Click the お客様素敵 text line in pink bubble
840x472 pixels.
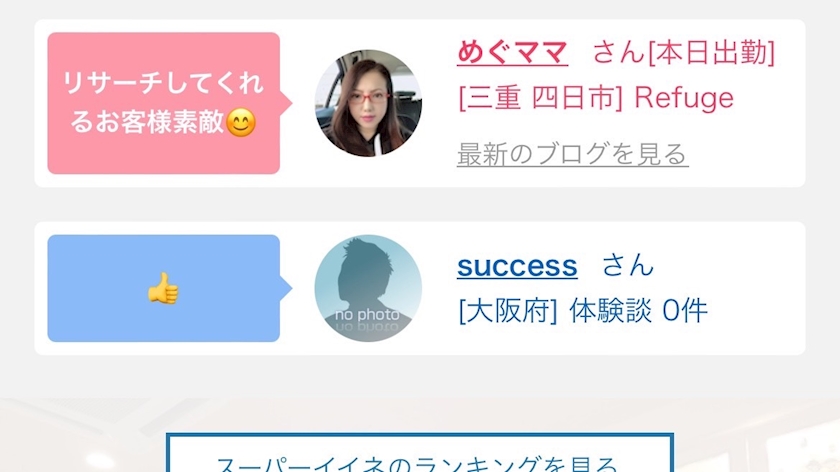[146, 123]
